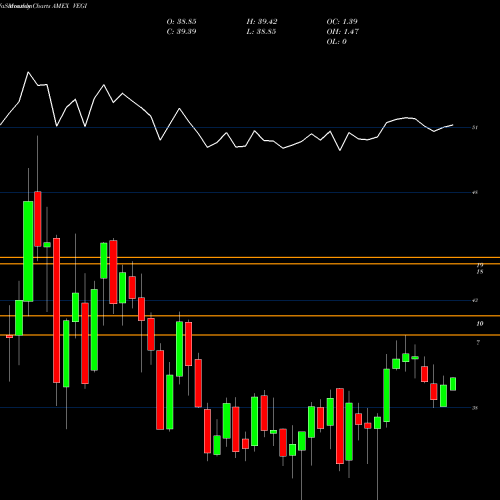Screen dimensions: 500x500
Task: Click the 38 price axis label
Action: coord(475,408)
